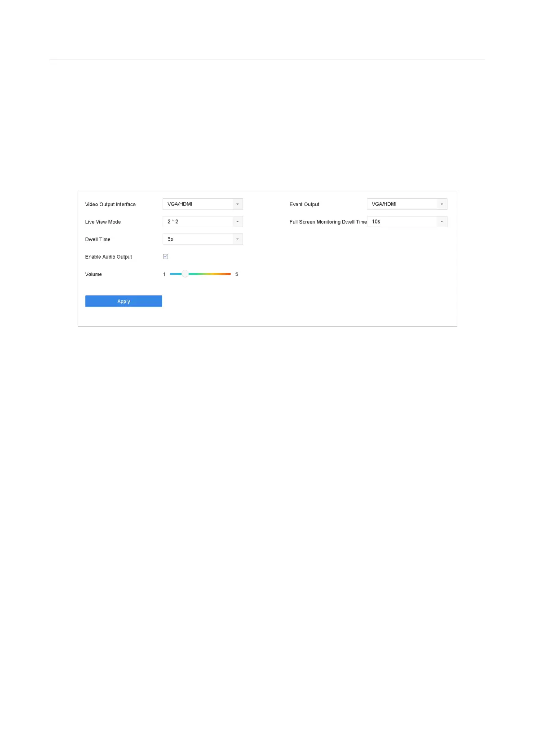Click the Volume label

(93, 274)
